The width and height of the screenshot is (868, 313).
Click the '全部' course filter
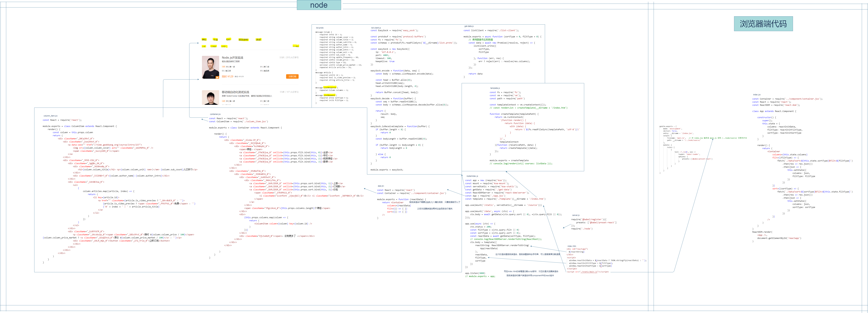coord(215,40)
